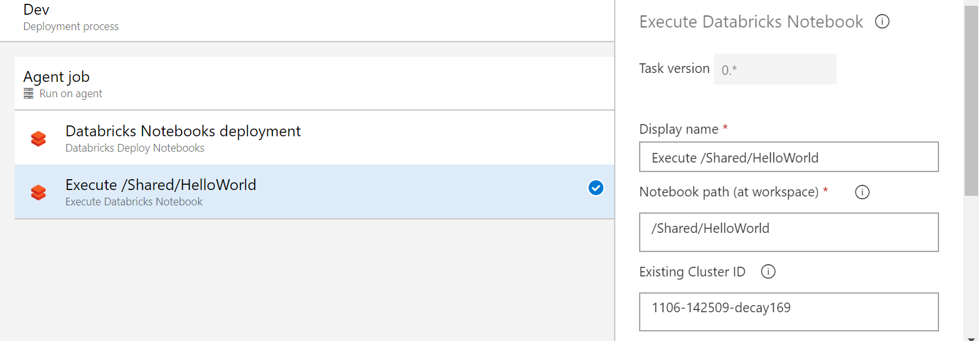This screenshot has width=980, height=341.
Task: Click the Existing Cluster ID info icon
Action: coord(768,272)
